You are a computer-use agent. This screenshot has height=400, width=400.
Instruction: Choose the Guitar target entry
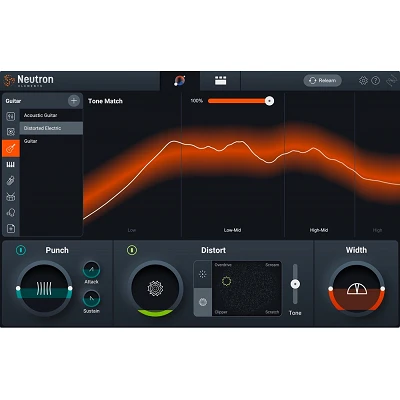[x=51, y=141]
